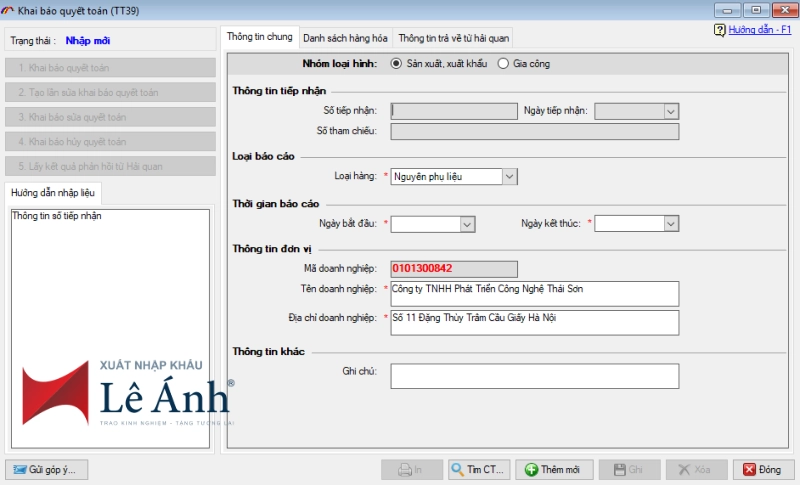The image size is (800, 485).
Task: Click the Tên doanh nghiệp input field
Action: click(534, 294)
